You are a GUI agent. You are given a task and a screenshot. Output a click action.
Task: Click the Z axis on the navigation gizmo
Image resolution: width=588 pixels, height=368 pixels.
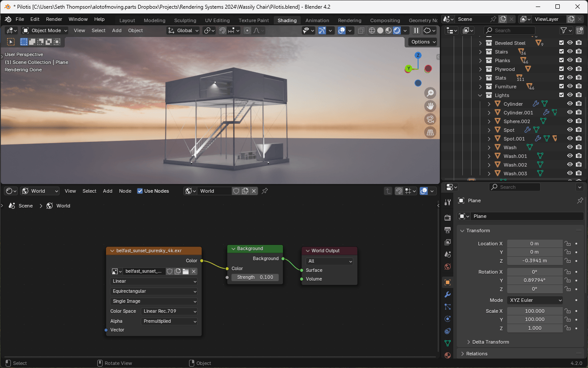tap(418, 55)
